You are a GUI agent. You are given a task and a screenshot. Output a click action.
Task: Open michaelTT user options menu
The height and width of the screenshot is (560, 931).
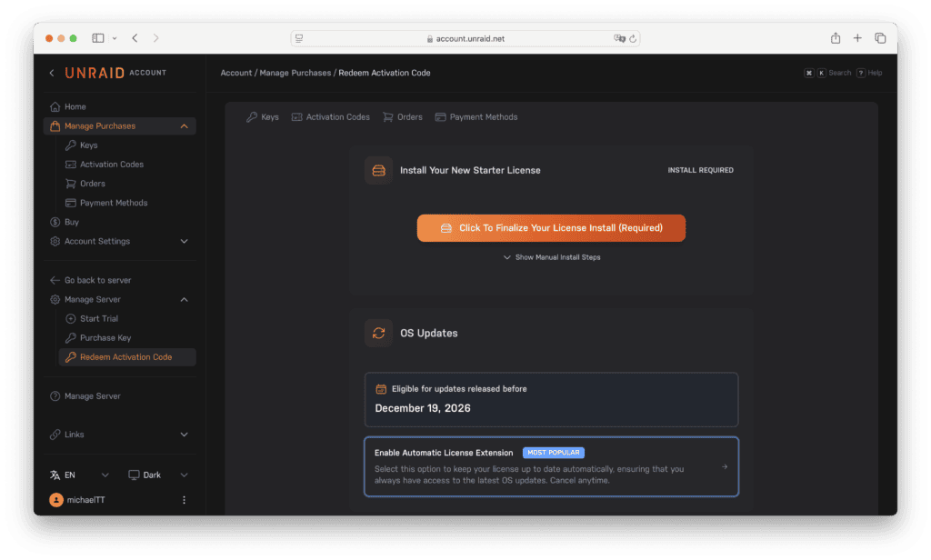tap(185, 500)
